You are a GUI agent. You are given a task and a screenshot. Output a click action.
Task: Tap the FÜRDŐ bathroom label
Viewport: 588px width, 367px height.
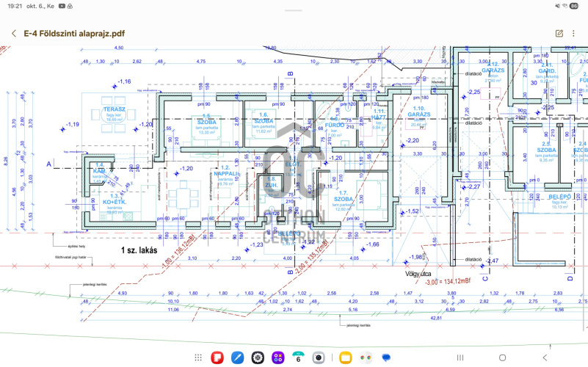click(335, 126)
